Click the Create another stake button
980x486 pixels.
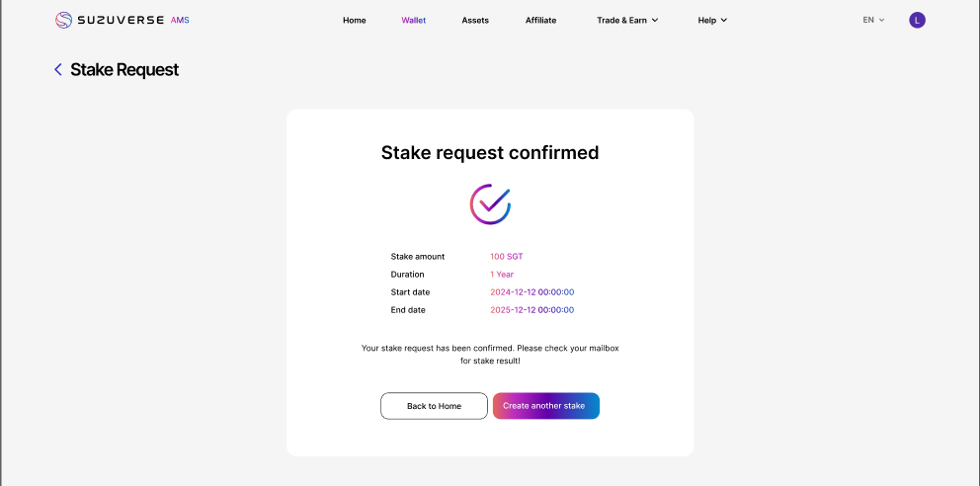pyautogui.click(x=545, y=406)
